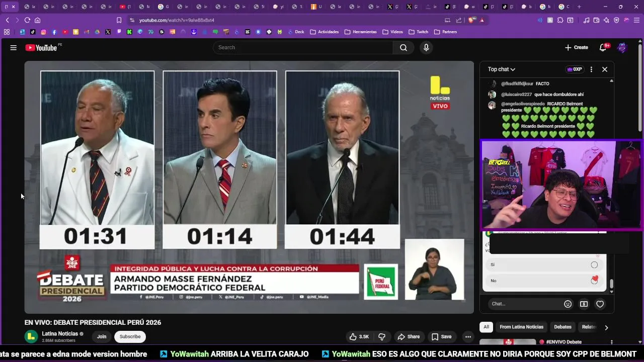Dislike the debate video
The image size is (644, 362).
point(382,336)
